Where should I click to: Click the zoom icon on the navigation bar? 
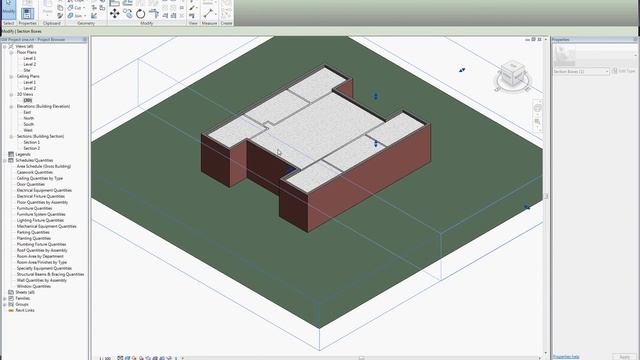538,122
